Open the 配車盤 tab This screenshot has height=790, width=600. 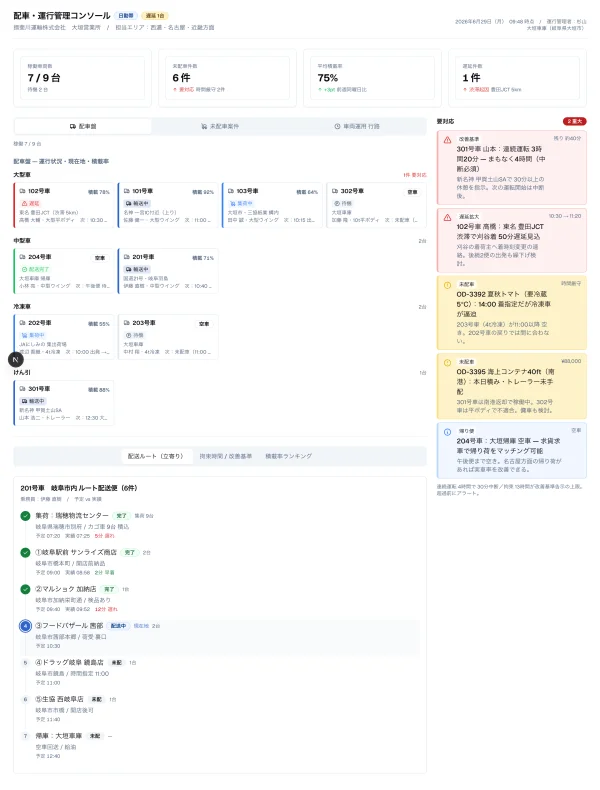[83, 126]
